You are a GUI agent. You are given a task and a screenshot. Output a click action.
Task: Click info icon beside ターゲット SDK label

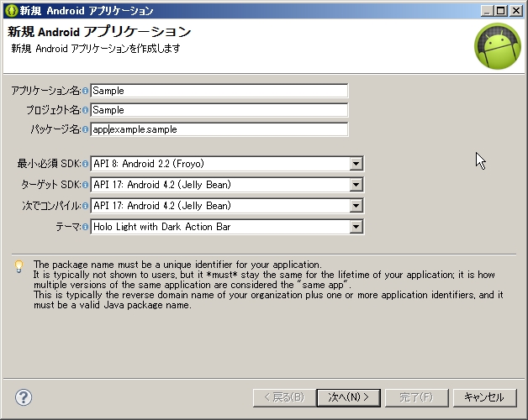85,185
